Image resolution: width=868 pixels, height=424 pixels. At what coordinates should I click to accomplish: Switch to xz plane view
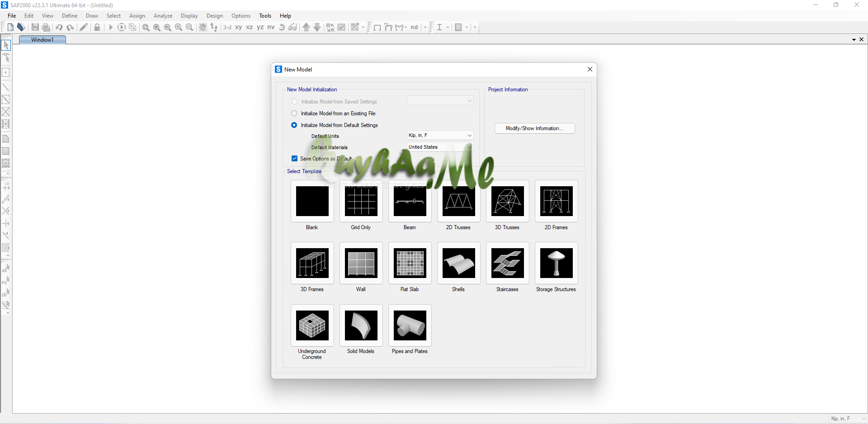click(249, 27)
